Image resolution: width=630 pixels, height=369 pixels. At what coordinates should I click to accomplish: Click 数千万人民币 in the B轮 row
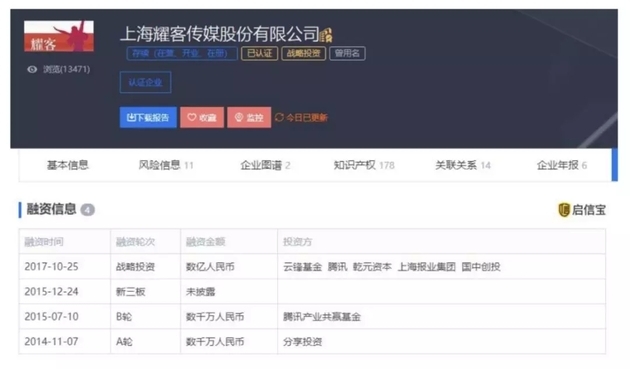tap(215, 317)
